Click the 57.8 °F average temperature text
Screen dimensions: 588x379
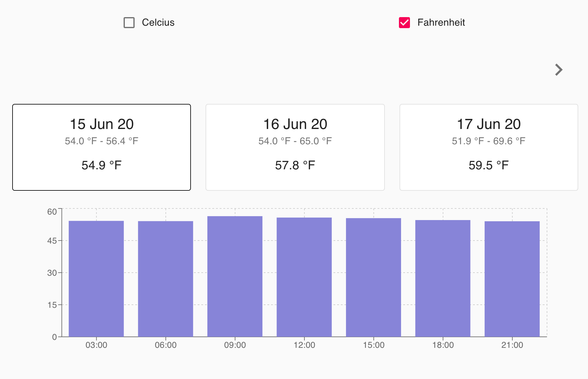[295, 165]
